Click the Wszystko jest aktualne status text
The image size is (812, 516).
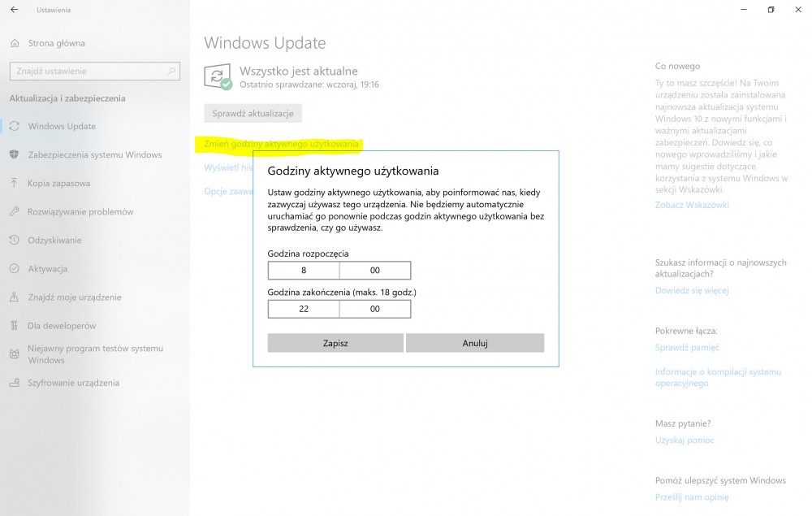[298, 71]
